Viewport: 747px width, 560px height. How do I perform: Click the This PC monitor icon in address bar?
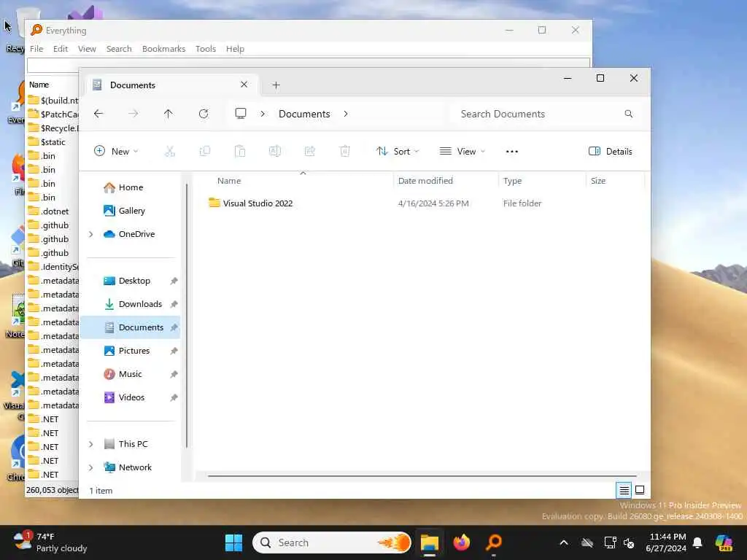tap(241, 113)
